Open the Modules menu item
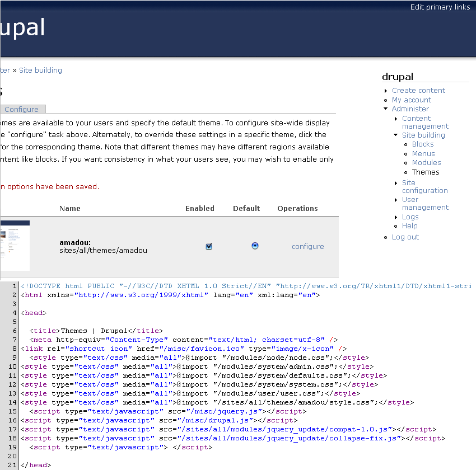 [x=426, y=163]
